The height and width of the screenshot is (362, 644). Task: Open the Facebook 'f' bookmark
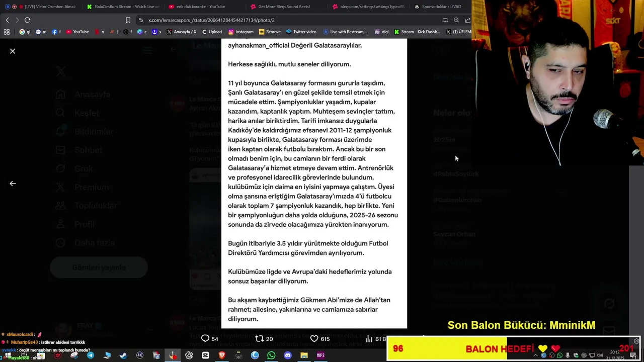click(x=56, y=32)
